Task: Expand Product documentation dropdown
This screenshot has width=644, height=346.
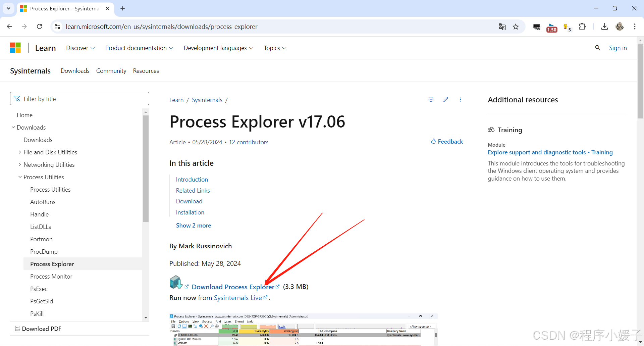Action: [139, 48]
